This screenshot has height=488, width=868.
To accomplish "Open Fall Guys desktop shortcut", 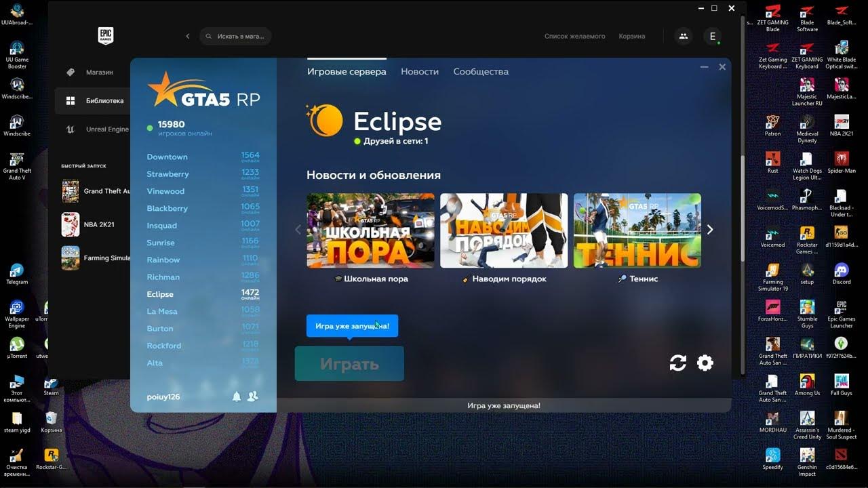I will [842, 385].
